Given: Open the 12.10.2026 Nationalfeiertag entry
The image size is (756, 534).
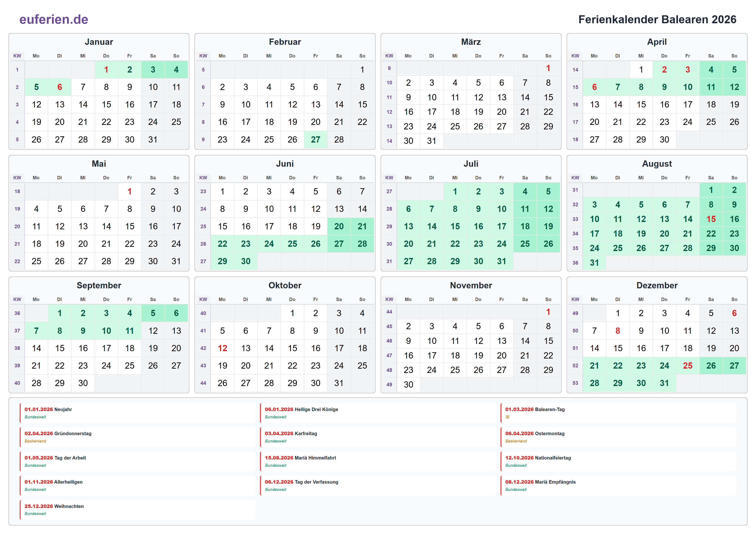Looking at the screenshot, I should pyautogui.click(x=618, y=461).
